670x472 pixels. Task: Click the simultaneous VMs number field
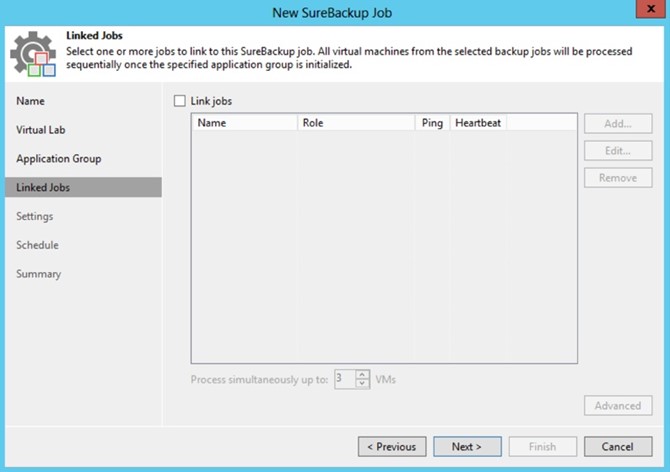pos(345,379)
